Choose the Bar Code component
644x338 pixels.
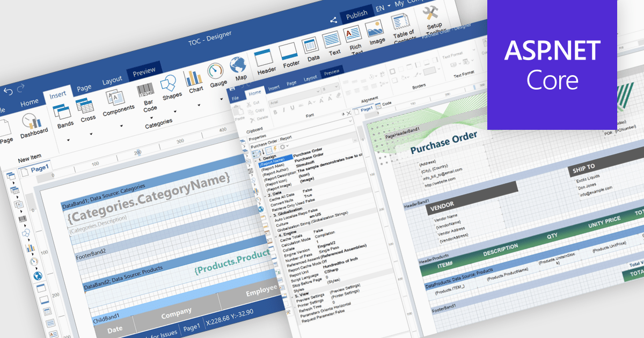[146, 97]
